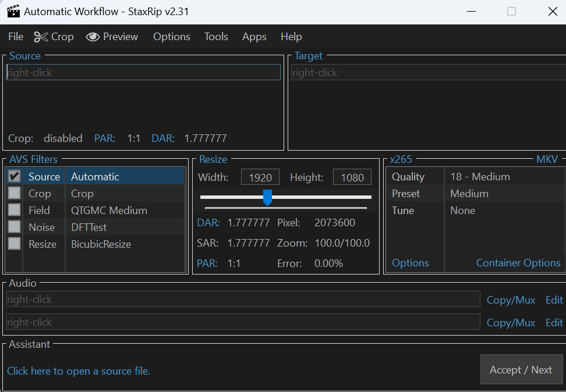Click the Width input field

[x=260, y=177]
